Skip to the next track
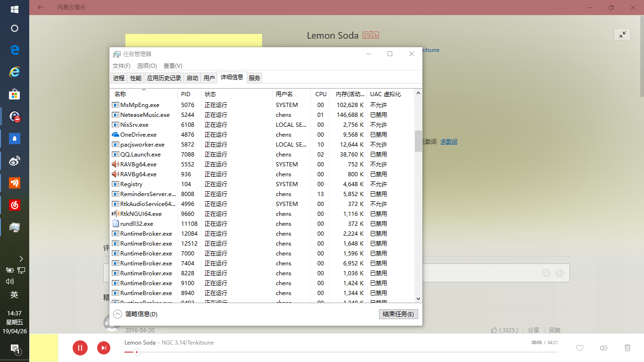 pos(104,348)
